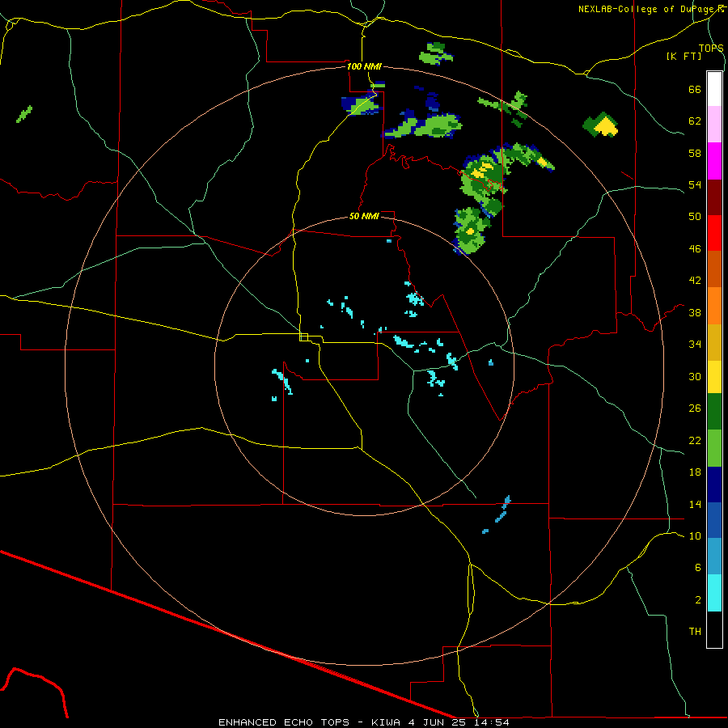
Task: Click the legend value 10
Action: (695, 536)
